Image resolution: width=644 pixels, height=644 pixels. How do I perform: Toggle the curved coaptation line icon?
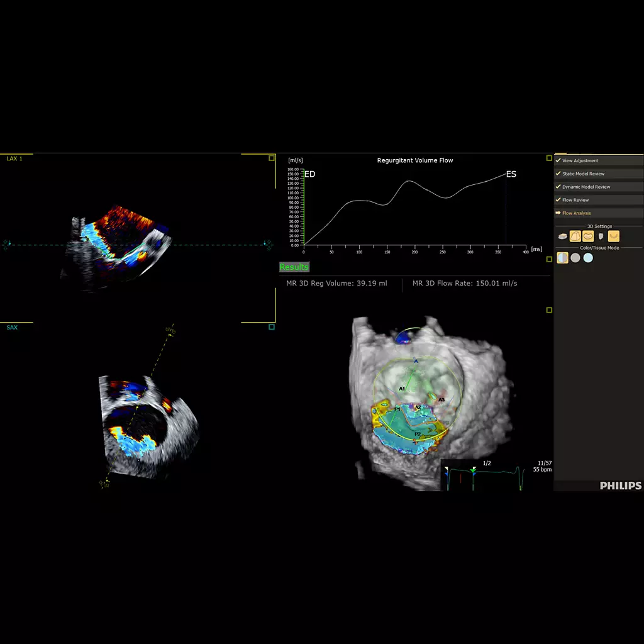click(x=614, y=236)
